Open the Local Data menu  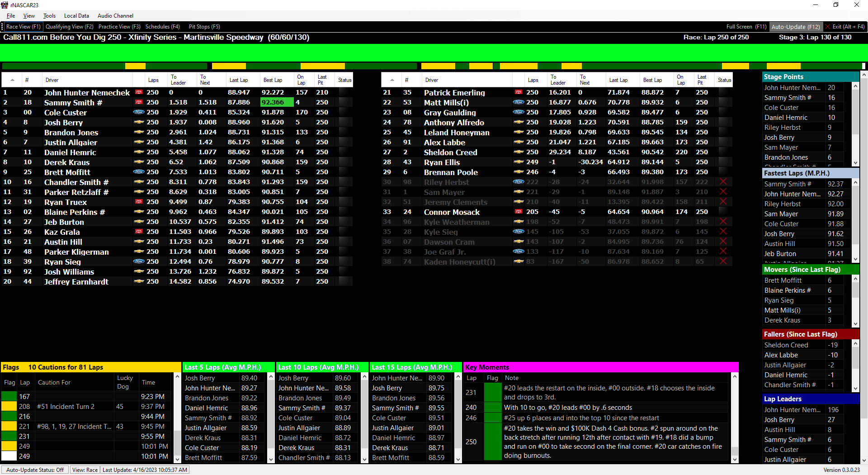pyautogui.click(x=76, y=16)
